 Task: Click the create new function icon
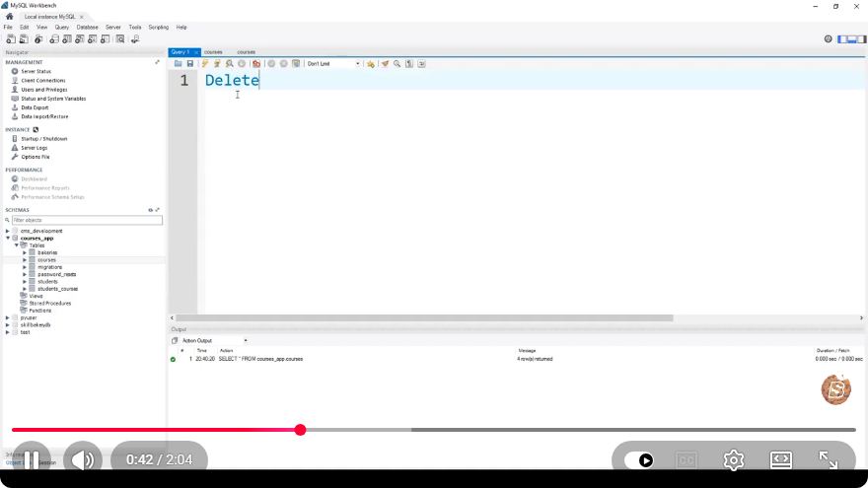[x=106, y=39]
